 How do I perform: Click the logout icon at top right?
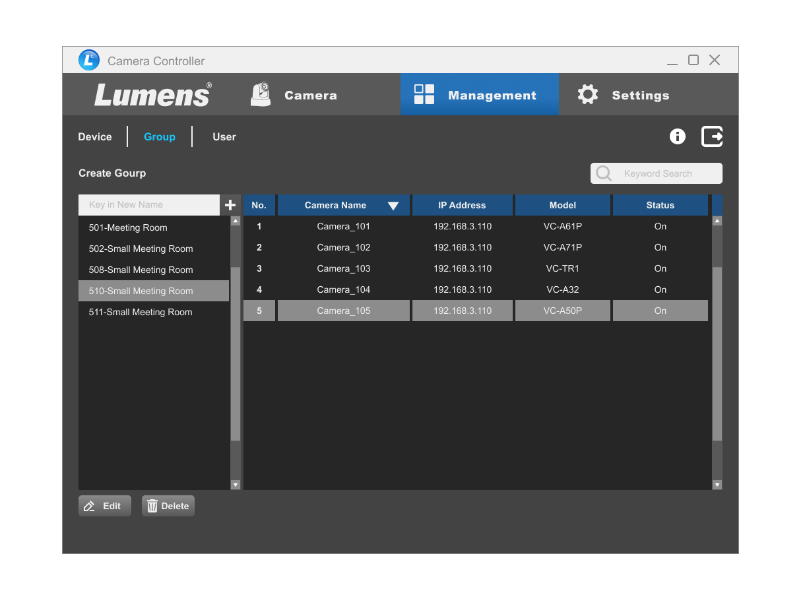pyautogui.click(x=711, y=136)
